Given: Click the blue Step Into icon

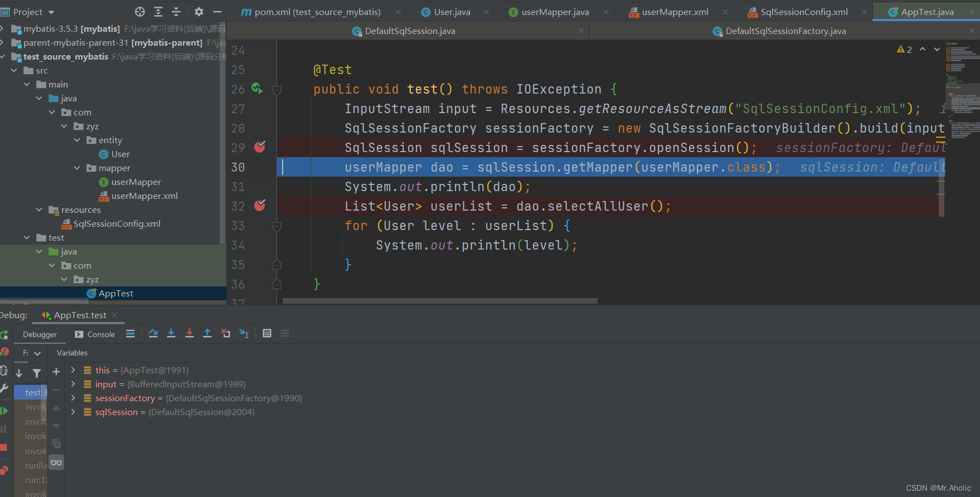Looking at the screenshot, I should click(171, 333).
